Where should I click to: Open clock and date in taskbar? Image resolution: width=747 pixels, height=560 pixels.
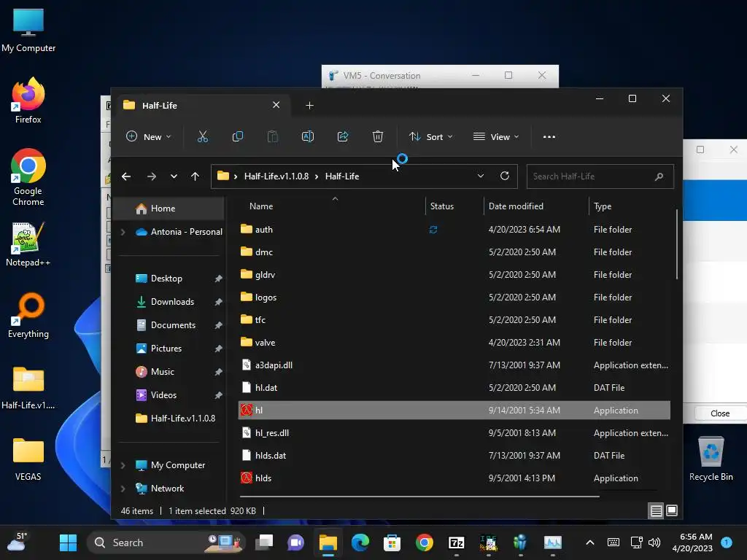[692, 542]
